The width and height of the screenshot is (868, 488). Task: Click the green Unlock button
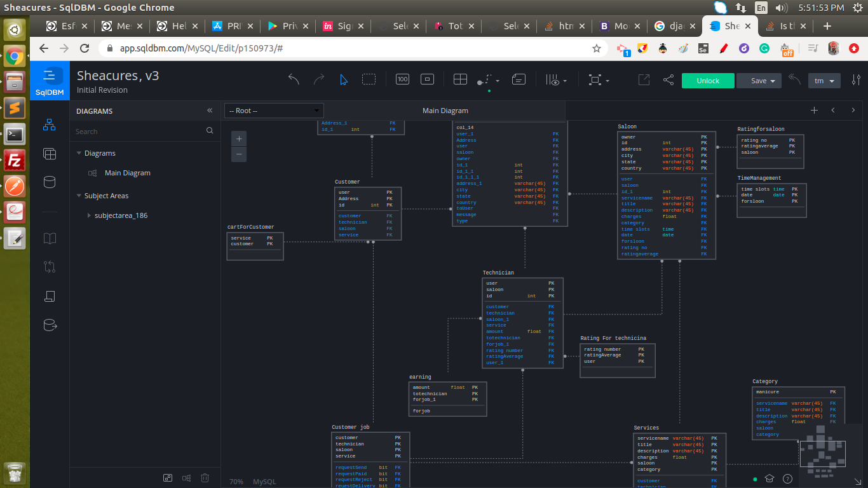pyautogui.click(x=708, y=81)
